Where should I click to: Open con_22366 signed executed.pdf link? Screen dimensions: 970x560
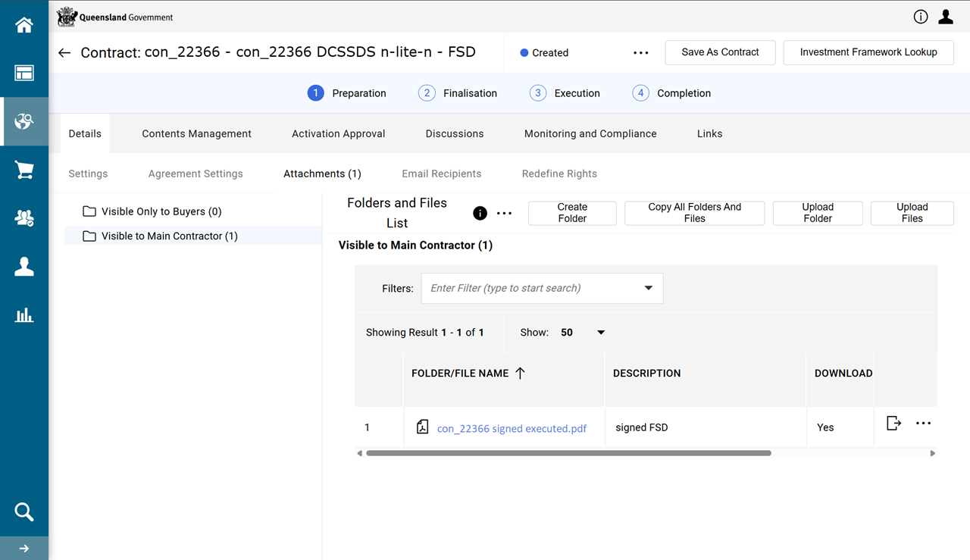click(x=512, y=428)
